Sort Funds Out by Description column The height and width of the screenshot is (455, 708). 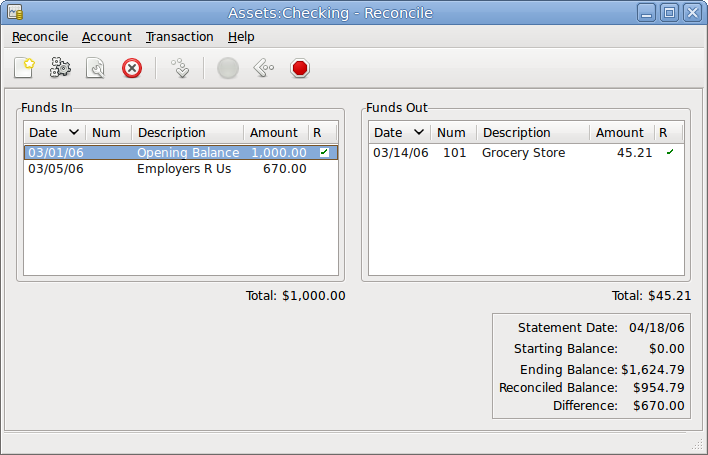pos(517,133)
